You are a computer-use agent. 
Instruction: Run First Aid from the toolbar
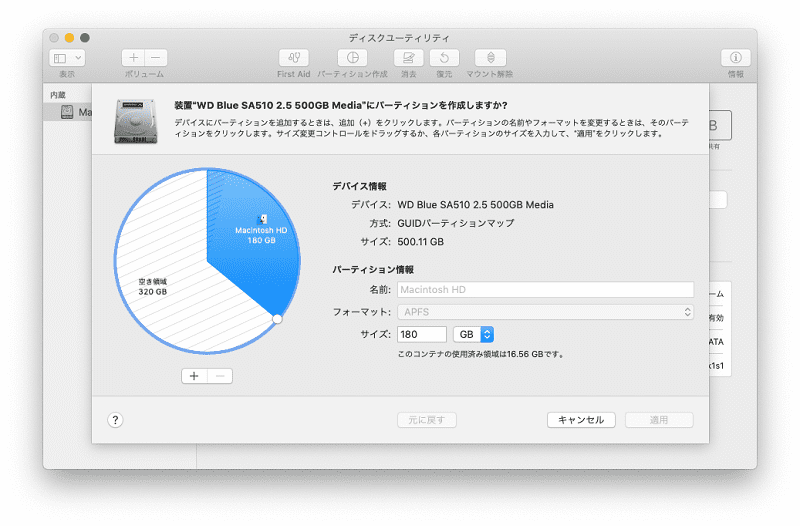click(293, 58)
